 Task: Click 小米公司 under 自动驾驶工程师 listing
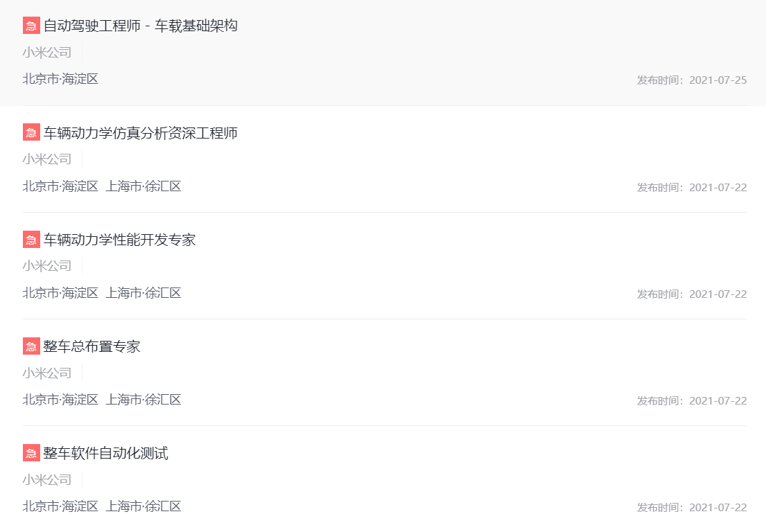[47, 53]
